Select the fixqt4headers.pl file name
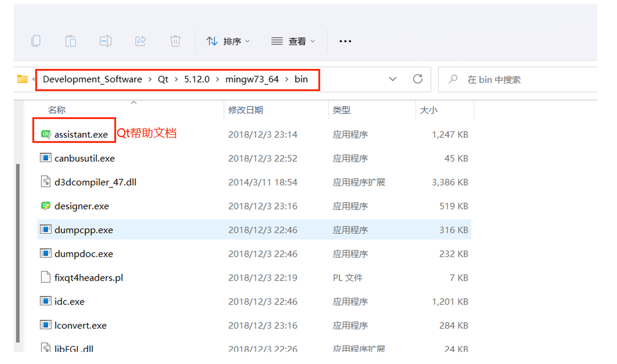This screenshot has width=617, height=364. click(89, 278)
